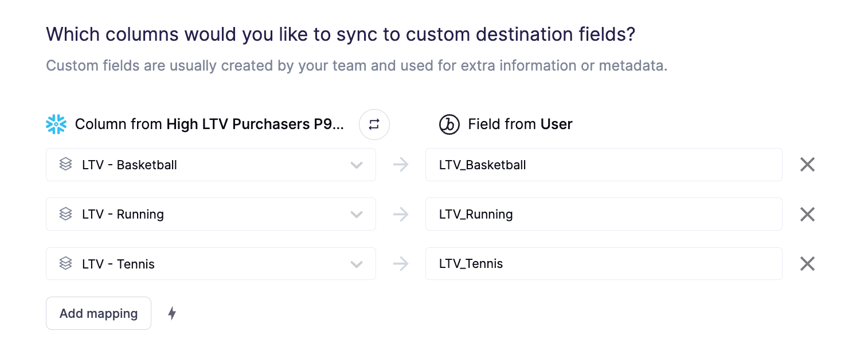This screenshot has height=358, width=868.
Task: Click into the LTV_Running field input
Action: 603,214
